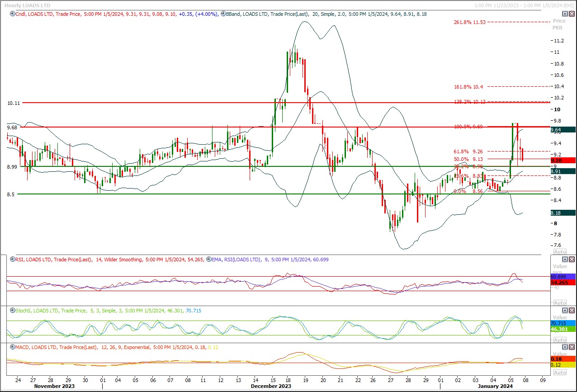Close the RSI indicator pane
This screenshot has height=392, width=577.
(x=572, y=259)
